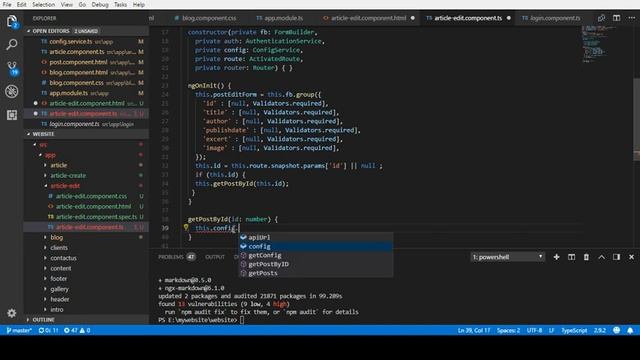Open the Selection menu
This screenshot has height=360, width=640.
click(44, 4)
